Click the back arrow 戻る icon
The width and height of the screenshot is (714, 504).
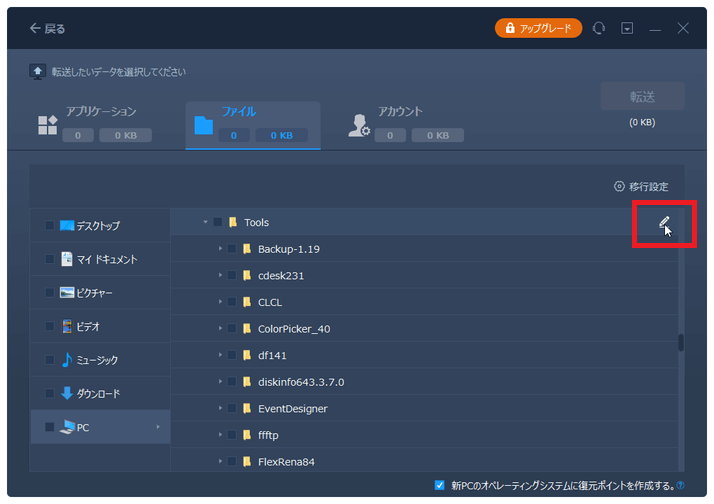coord(36,29)
